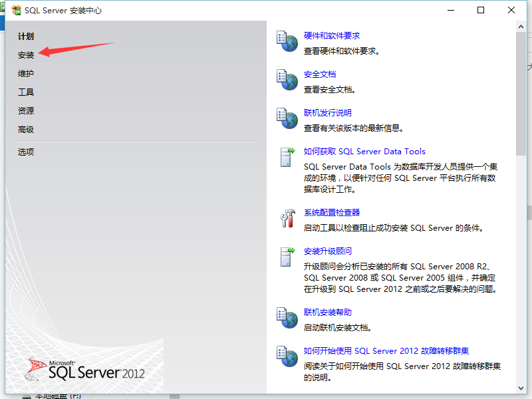Click the icon beside 联机安装帮助
The height and width of the screenshot is (399, 532).
tap(287, 318)
